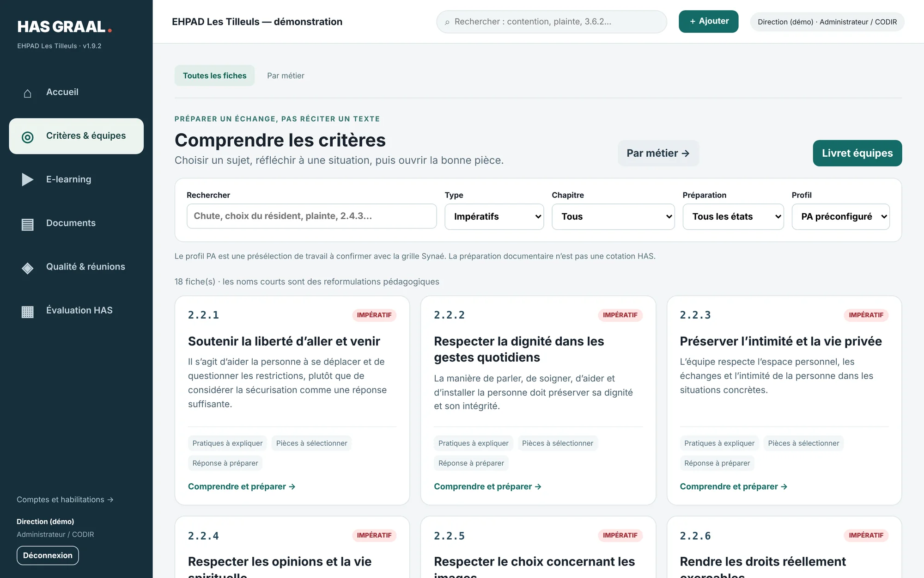Click the Accueil home icon
924x578 pixels.
28,93
